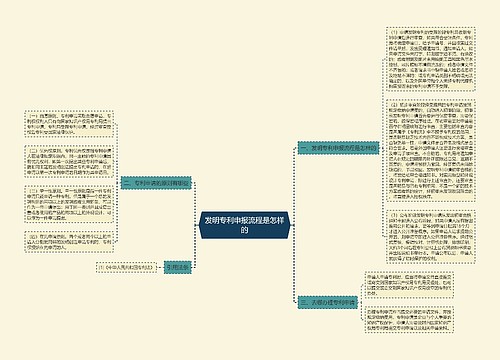The height and width of the screenshot is (360, 500).
Task: Select the long (2) paragraph box
Action: [431, 150]
